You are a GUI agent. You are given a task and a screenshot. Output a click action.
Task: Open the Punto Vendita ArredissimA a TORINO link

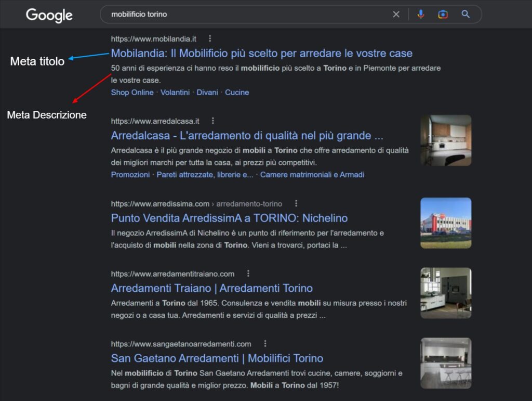229,218
